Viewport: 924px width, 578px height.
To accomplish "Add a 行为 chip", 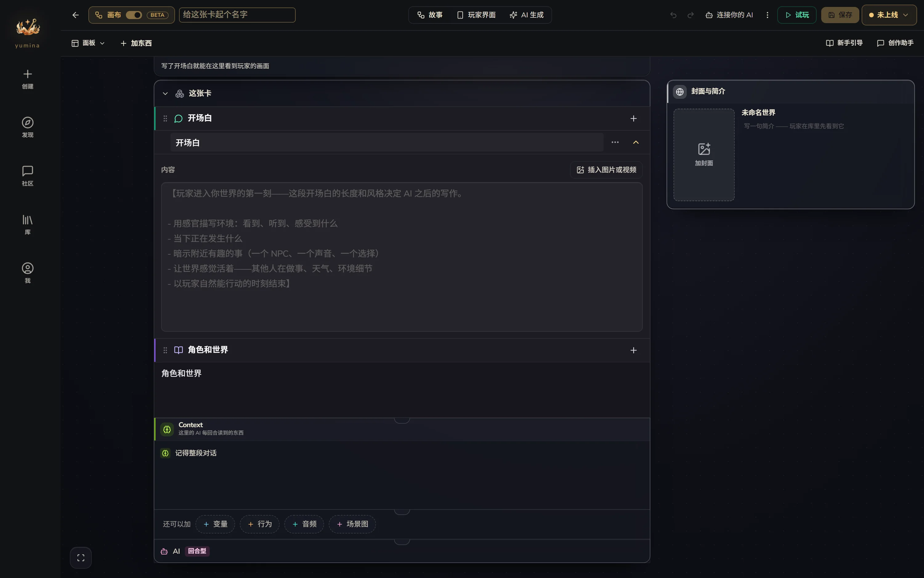I will point(260,524).
